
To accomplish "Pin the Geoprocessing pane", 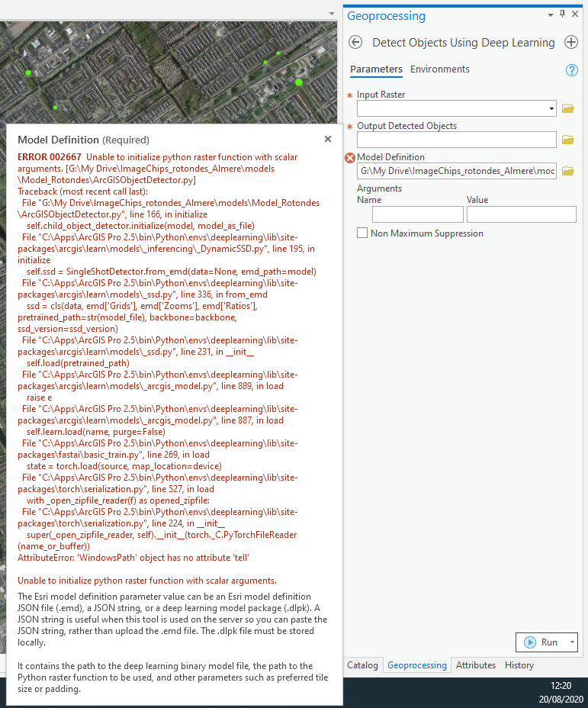I will [562, 14].
